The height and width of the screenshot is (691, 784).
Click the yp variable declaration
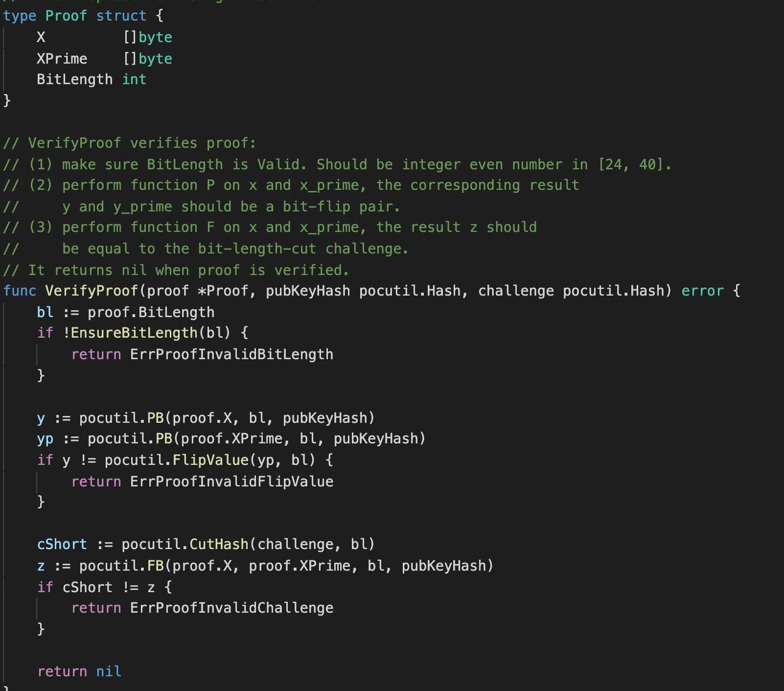[45, 439]
